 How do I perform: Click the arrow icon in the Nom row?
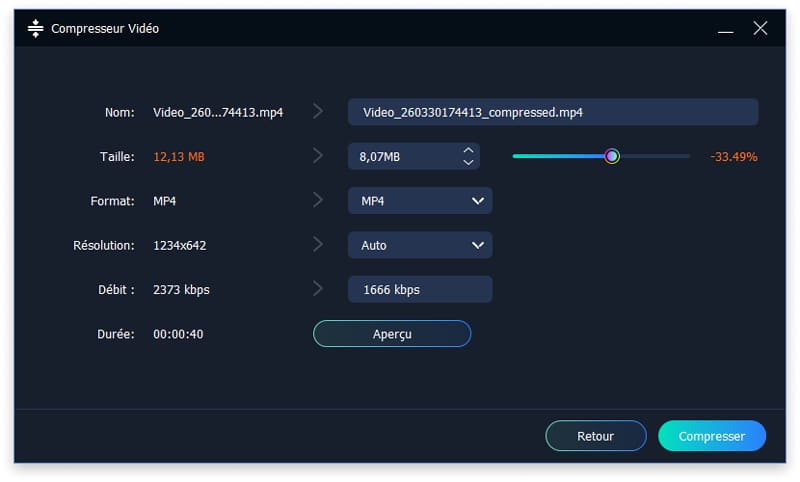click(x=318, y=112)
